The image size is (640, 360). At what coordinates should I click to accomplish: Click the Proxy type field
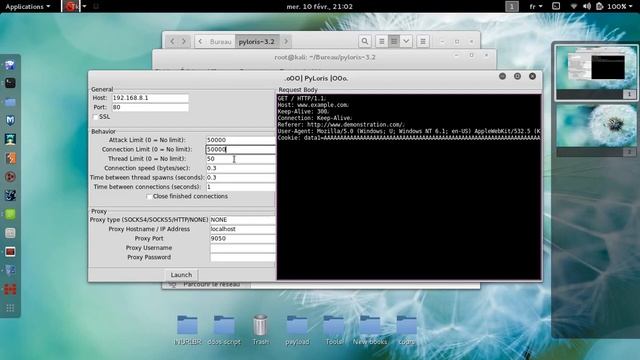point(242,220)
